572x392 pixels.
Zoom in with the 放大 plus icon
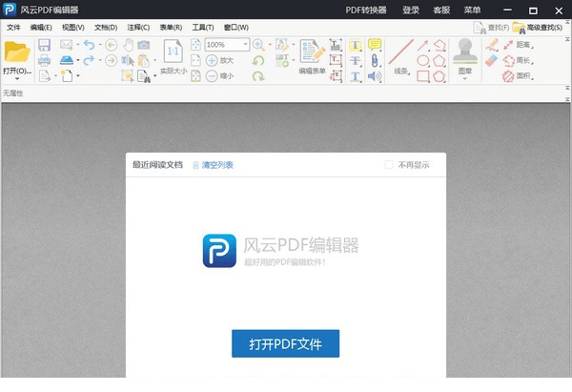pos(212,60)
